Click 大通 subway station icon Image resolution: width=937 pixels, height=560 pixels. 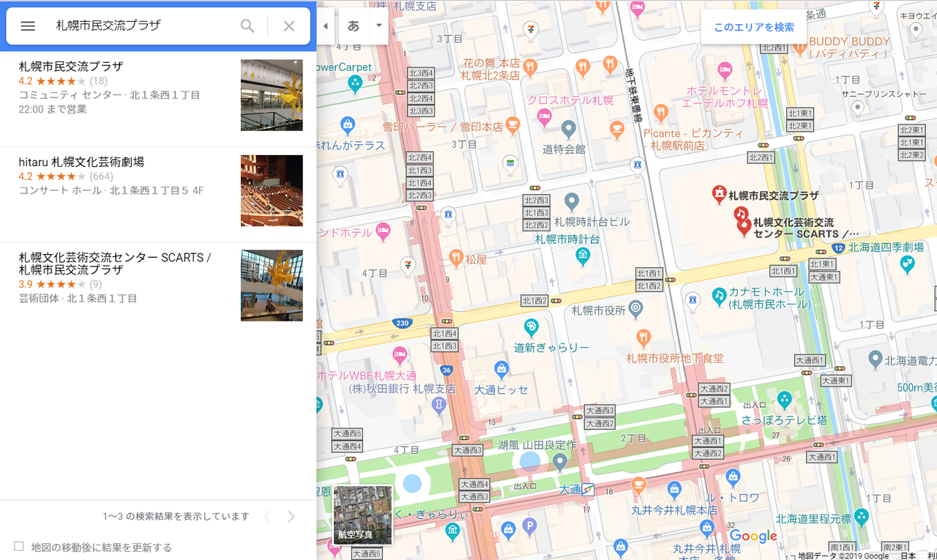(x=587, y=489)
